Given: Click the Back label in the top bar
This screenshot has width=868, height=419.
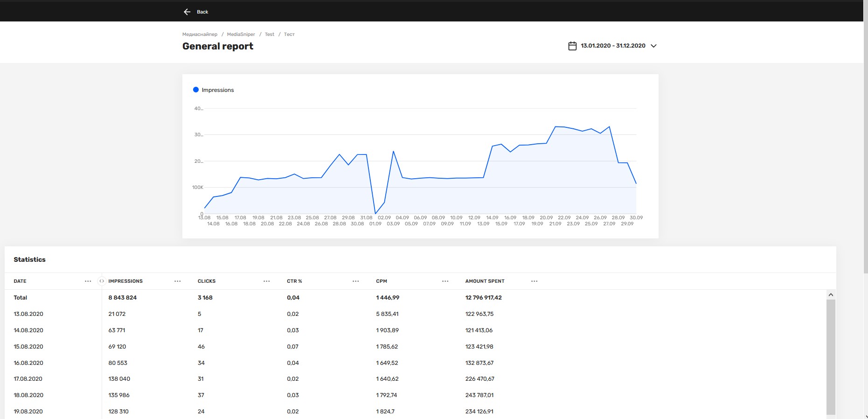Looking at the screenshot, I should [x=202, y=12].
